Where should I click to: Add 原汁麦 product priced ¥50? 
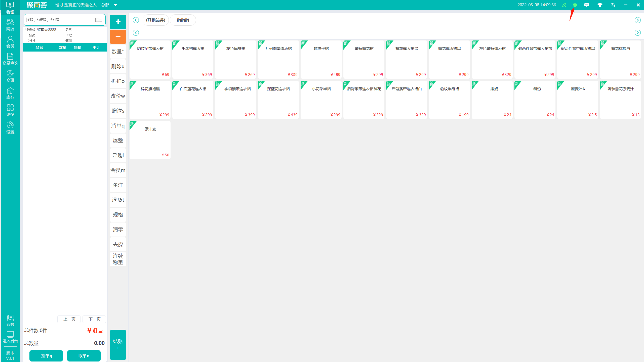[x=150, y=140]
